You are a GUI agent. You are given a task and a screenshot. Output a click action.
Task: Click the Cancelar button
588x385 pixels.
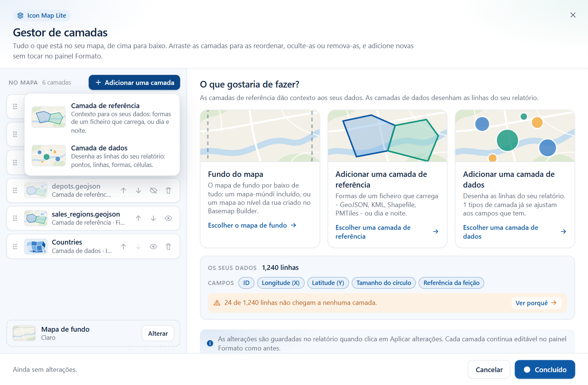489,370
